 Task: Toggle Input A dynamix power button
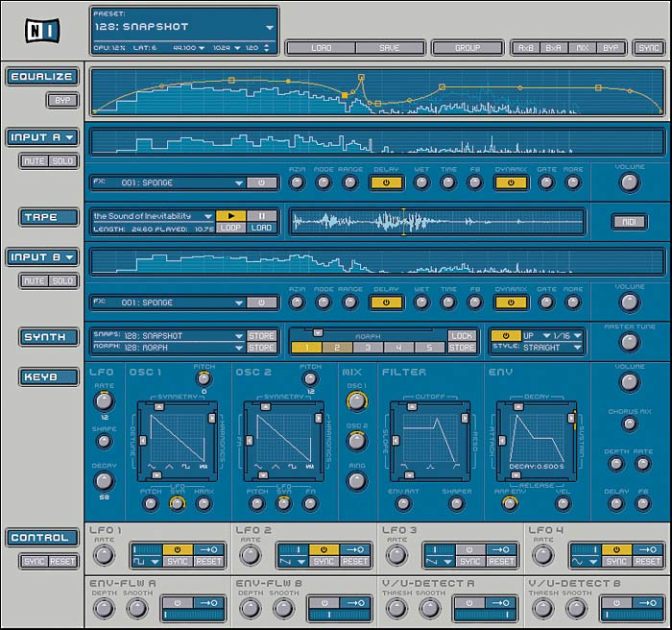(511, 182)
